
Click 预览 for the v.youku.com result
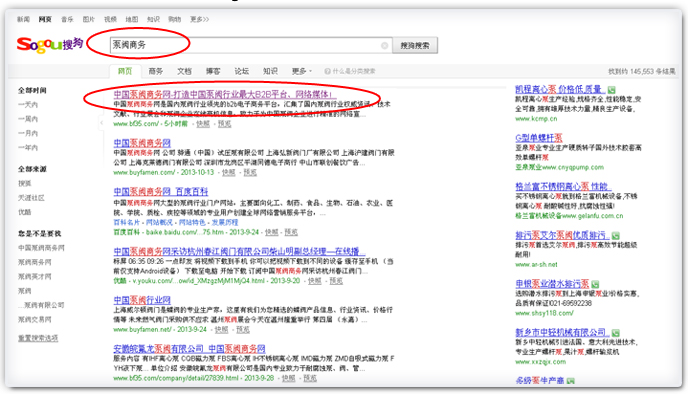336,281
